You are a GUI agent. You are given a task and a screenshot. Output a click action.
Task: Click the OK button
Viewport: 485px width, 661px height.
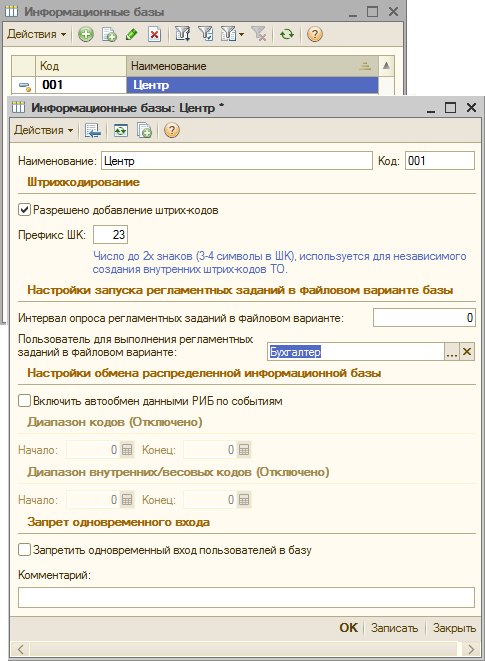[x=348, y=628]
